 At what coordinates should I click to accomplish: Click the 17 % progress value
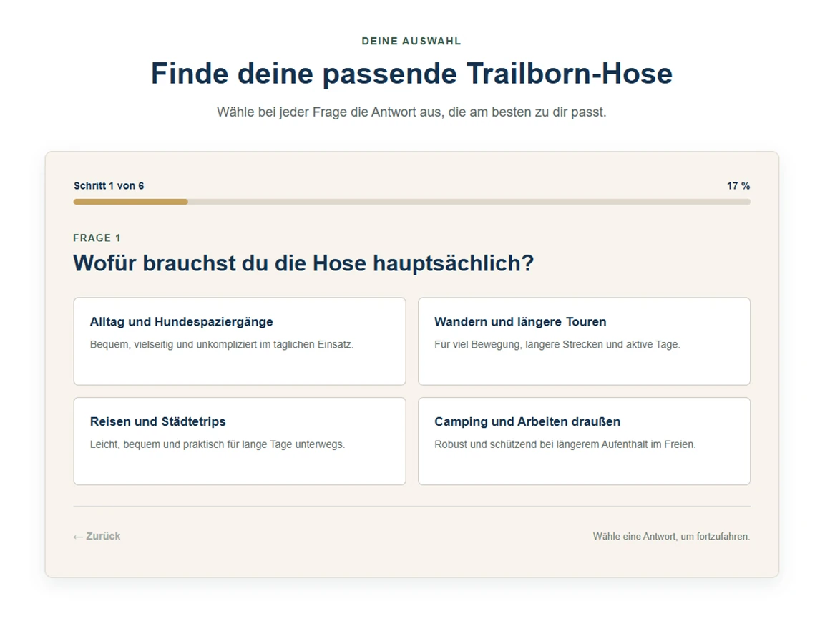coord(738,186)
